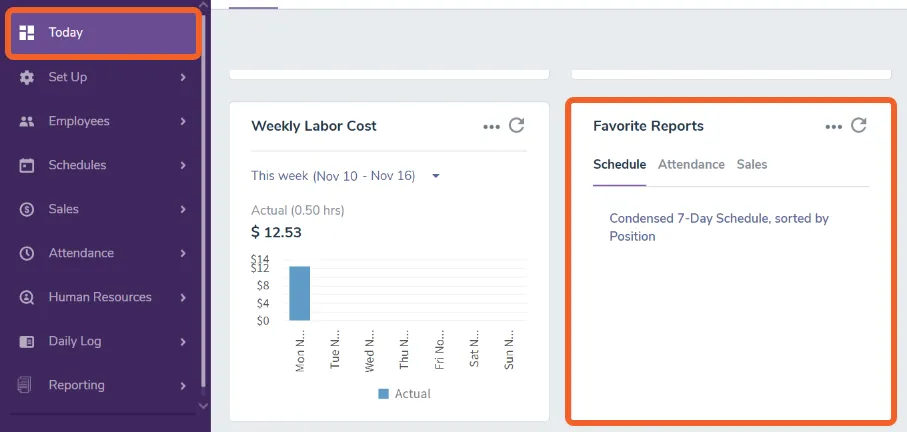Refresh the Weekly Labor Cost widget
907x432 pixels.
[516, 125]
